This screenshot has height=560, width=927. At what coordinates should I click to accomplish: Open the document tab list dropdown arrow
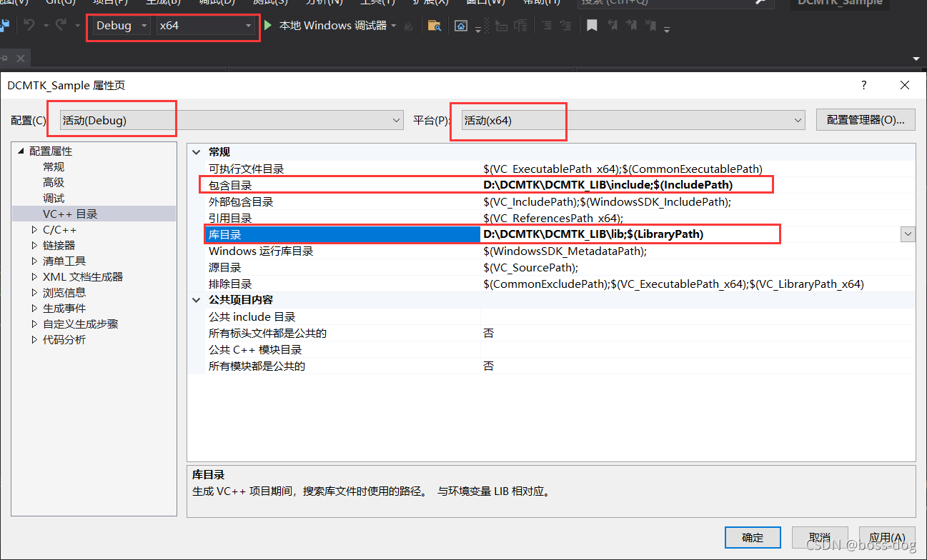point(916,59)
